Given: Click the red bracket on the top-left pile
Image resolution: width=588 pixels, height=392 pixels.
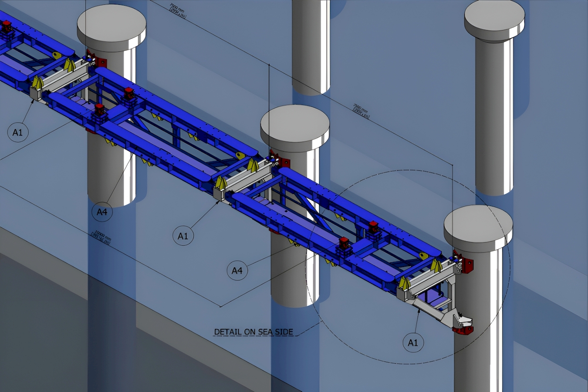Looking at the screenshot, I should 101,62.
